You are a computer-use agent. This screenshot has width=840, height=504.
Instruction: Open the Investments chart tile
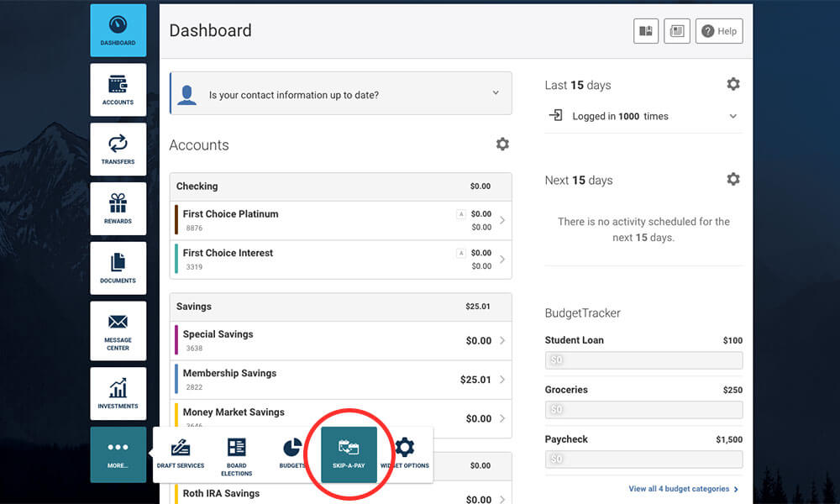(118, 394)
